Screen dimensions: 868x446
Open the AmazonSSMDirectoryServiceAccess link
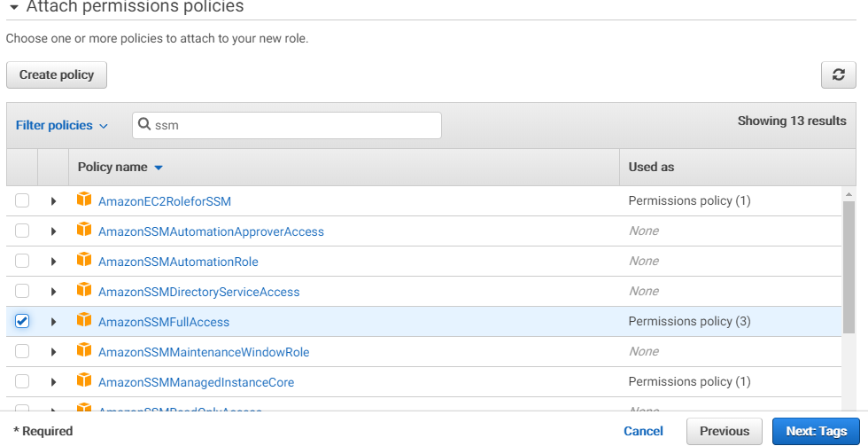[198, 292]
